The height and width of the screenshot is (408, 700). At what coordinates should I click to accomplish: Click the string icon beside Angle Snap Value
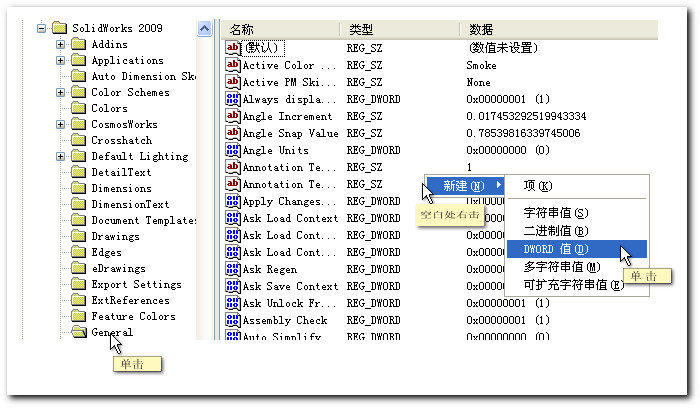coord(233,133)
